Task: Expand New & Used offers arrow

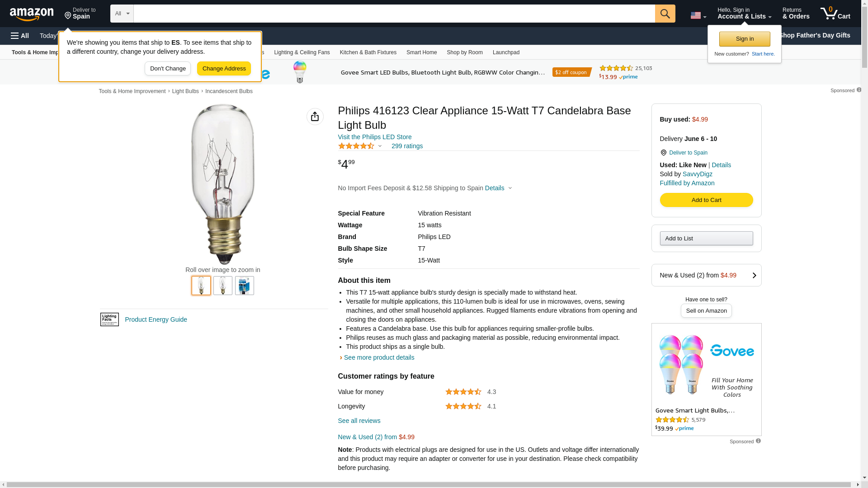Action: pyautogui.click(x=754, y=275)
